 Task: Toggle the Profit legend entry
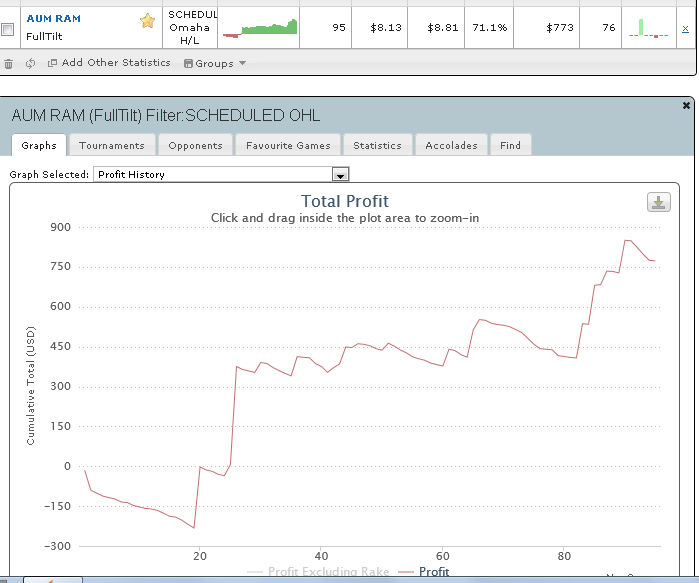[x=423, y=571]
